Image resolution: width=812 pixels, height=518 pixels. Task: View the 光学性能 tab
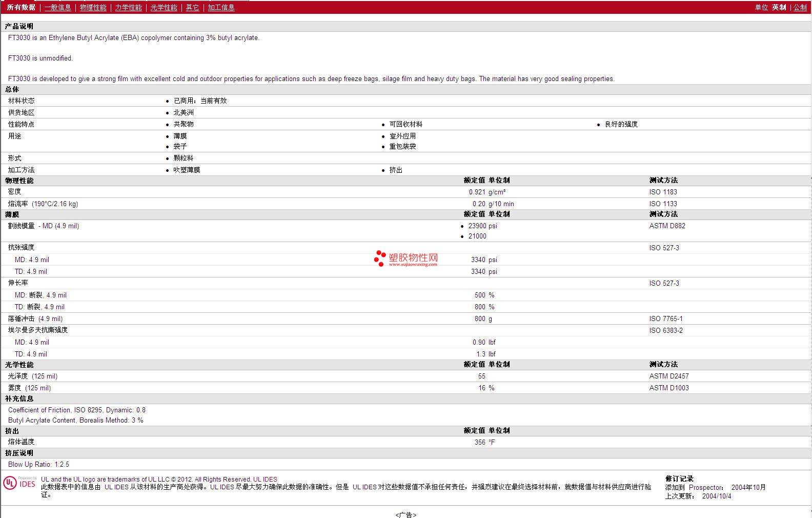[164, 7]
